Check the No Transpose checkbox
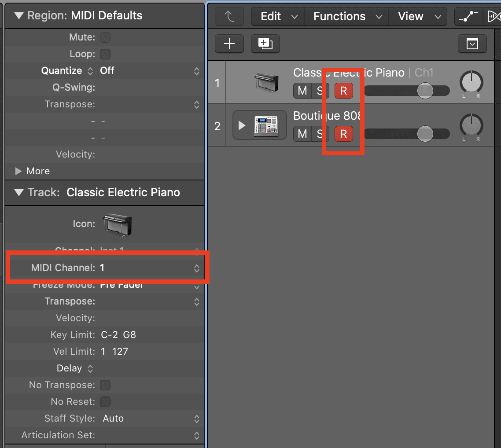Screen dimensions: 501x448 coord(105,385)
